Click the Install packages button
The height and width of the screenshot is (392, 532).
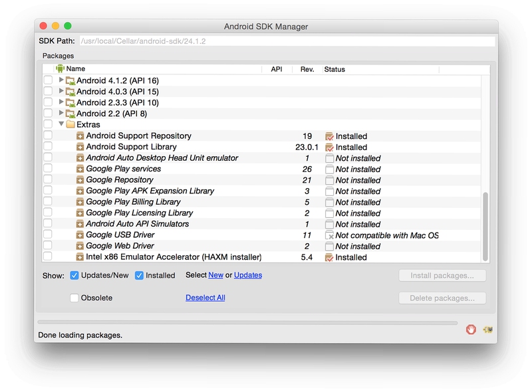coord(442,275)
